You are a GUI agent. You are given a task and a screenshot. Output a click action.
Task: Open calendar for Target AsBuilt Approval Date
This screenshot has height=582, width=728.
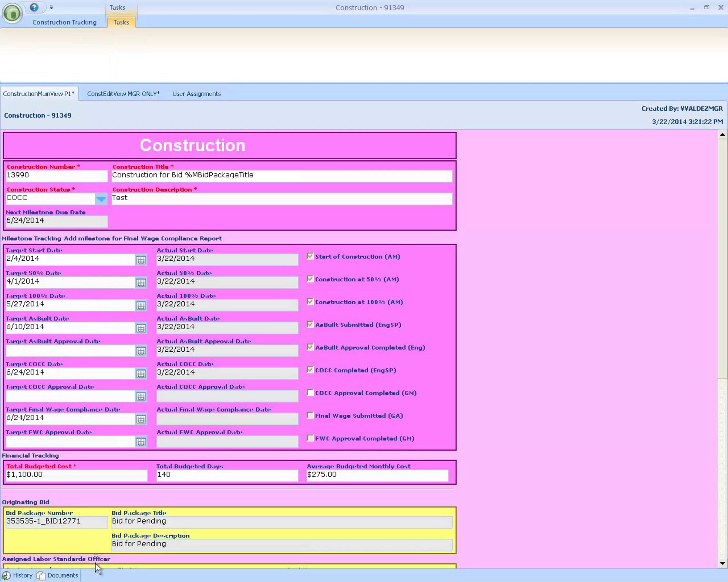click(x=141, y=351)
